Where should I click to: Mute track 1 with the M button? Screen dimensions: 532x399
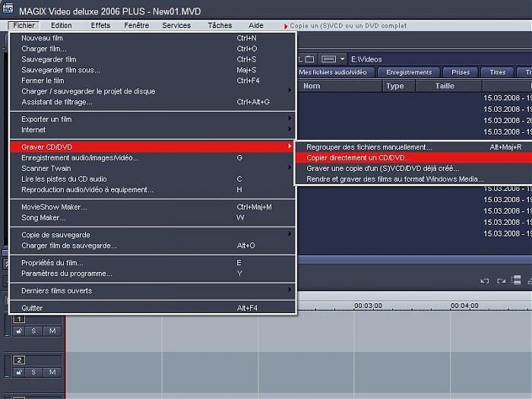[x=52, y=331]
